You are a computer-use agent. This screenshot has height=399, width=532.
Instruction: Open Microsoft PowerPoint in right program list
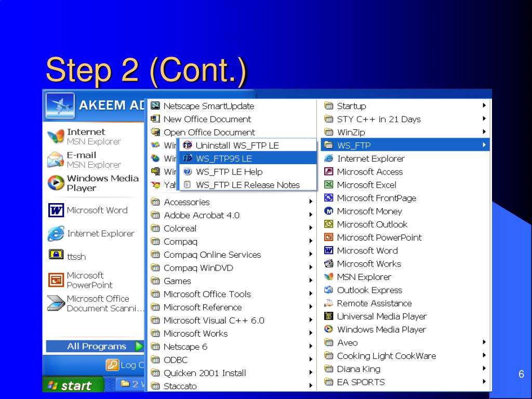[405, 237]
